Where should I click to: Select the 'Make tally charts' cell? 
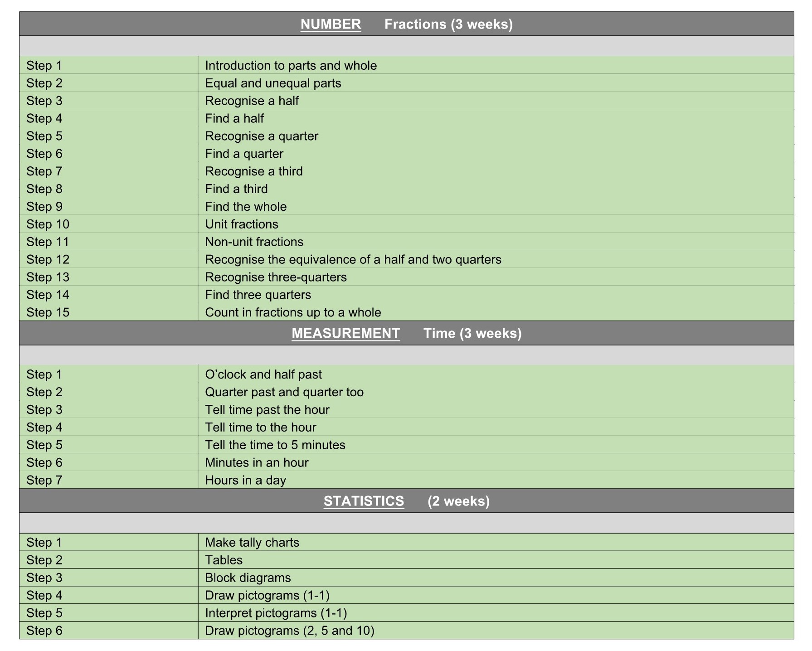(252, 543)
